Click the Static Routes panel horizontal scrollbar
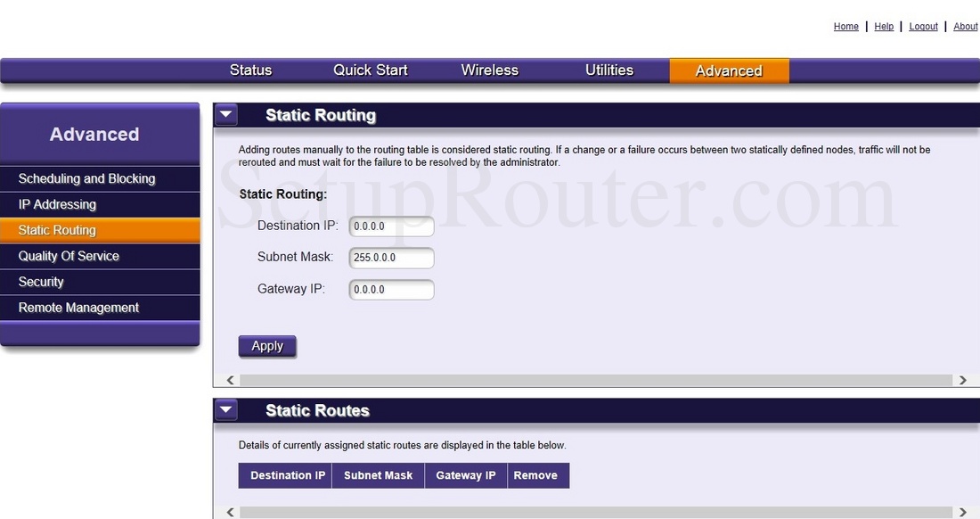The image size is (980, 519). coord(596,512)
